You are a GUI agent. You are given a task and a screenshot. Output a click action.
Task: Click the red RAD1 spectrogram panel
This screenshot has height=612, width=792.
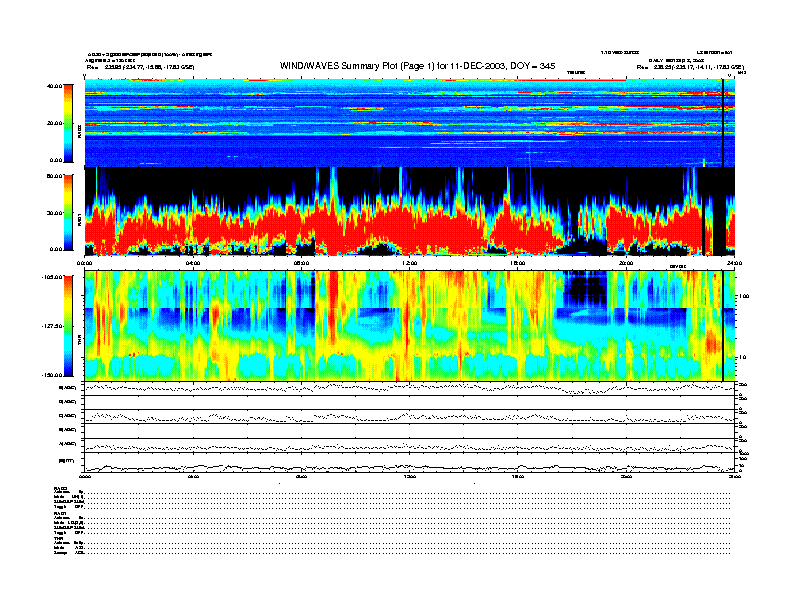pyautogui.click(x=410, y=212)
